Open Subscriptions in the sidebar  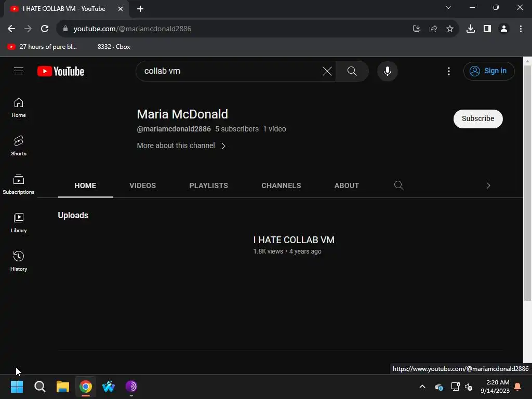(19, 184)
